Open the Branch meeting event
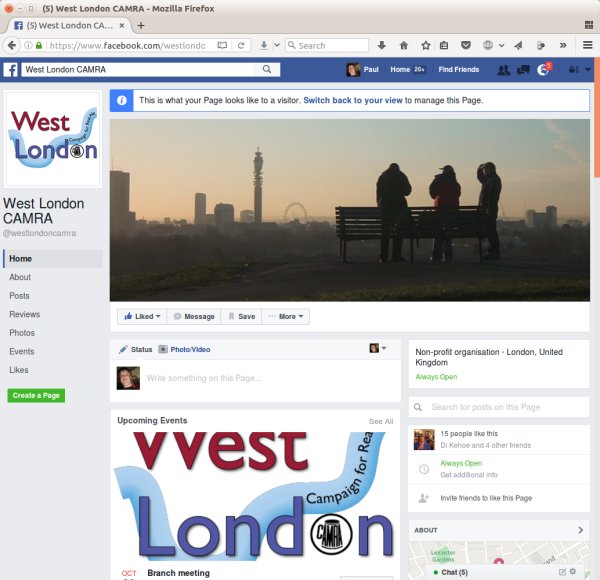Viewport: 600px width, 580px height. click(178, 573)
